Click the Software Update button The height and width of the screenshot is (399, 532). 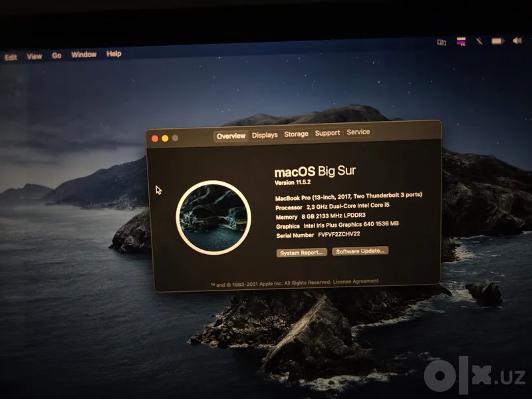pos(360,251)
